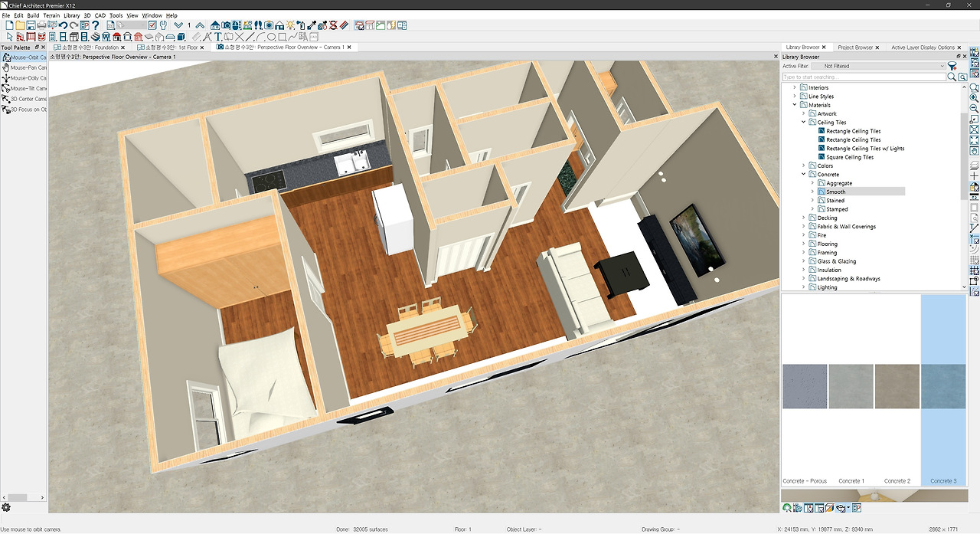Click the New Plan file icon
Image resolution: width=980 pixels, height=534 pixels.
click(10, 25)
